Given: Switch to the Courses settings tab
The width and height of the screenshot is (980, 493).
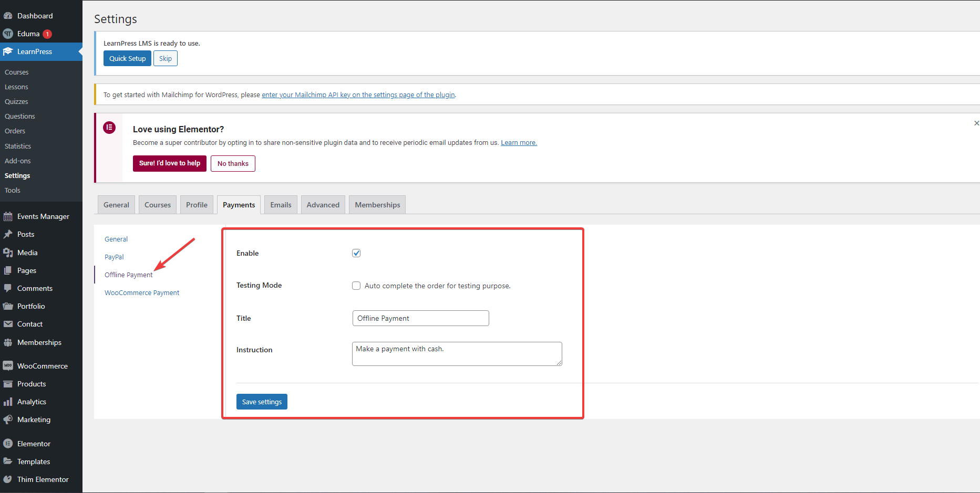Looking at the screenshot, I should pos(158,205).
